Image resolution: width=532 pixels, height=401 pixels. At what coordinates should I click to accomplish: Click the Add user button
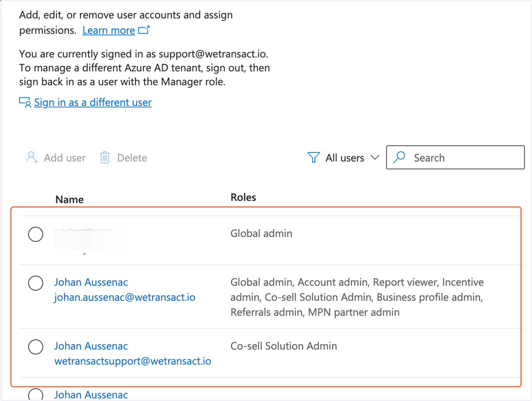click(56, 158)
